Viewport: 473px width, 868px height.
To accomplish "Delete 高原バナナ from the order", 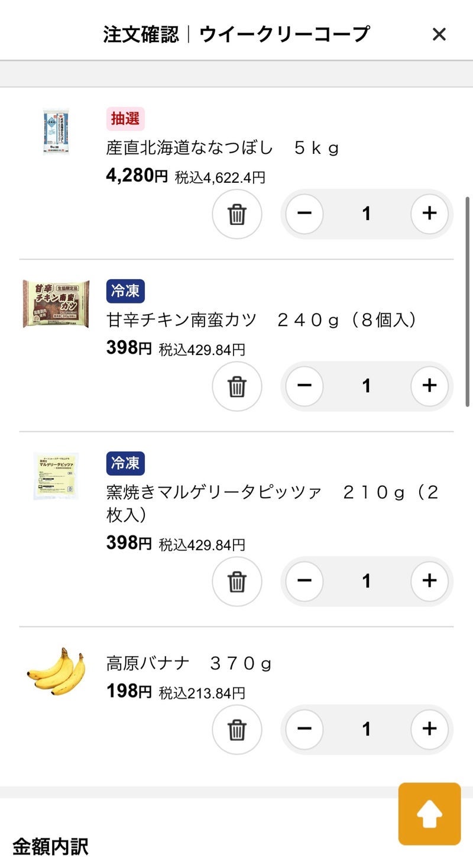I will [237, 729].
